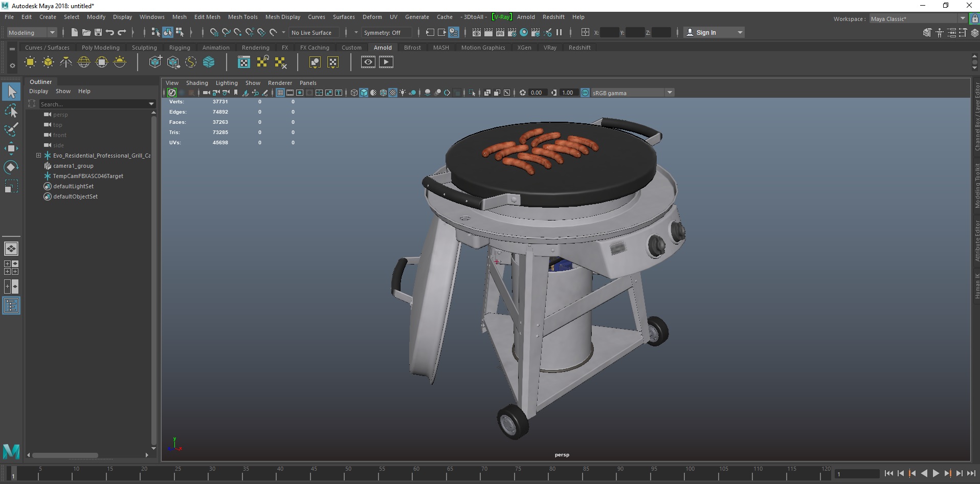Create an Arnold area light from the shelf
980x484 pixels.
point(30,62)
